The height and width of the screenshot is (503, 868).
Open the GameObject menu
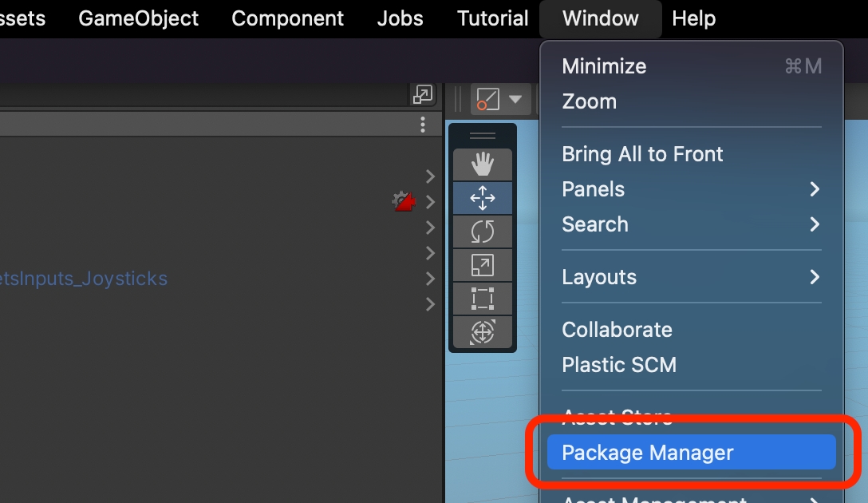pyautogui.click(x=139, y=18)
